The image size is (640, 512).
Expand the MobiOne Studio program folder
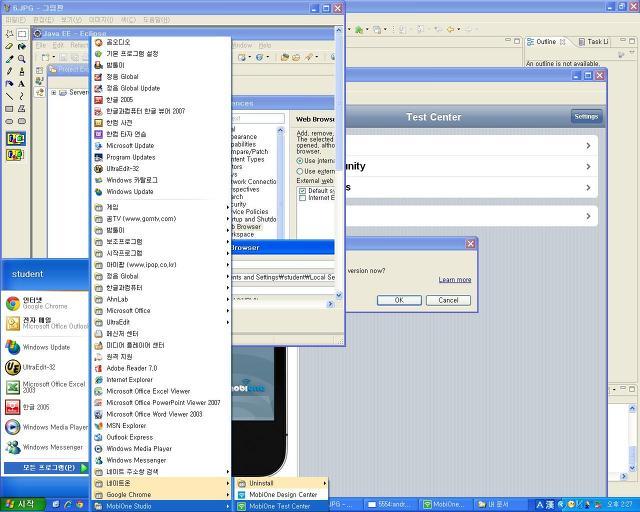click(x=161, y=506)
